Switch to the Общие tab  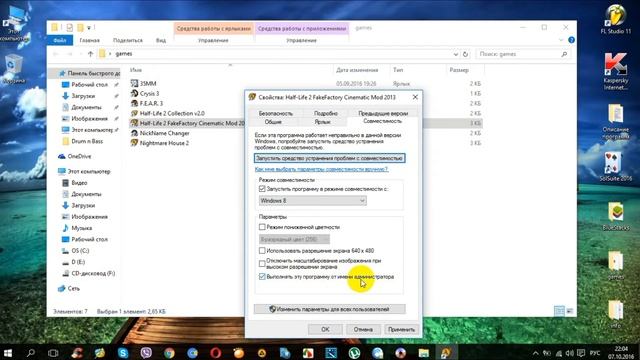(273, 122)
